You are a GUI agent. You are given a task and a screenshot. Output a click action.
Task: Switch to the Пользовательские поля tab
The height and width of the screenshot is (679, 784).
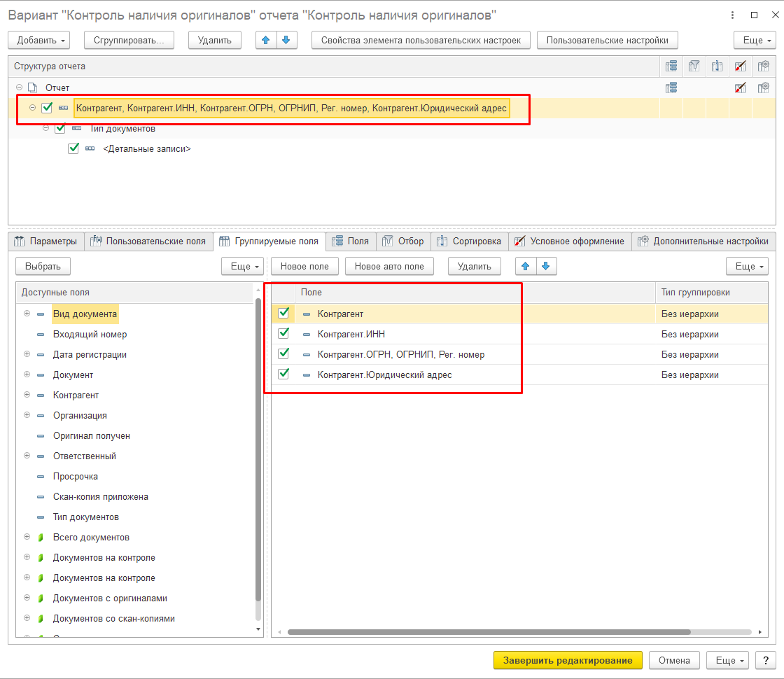tap(148, 241)
